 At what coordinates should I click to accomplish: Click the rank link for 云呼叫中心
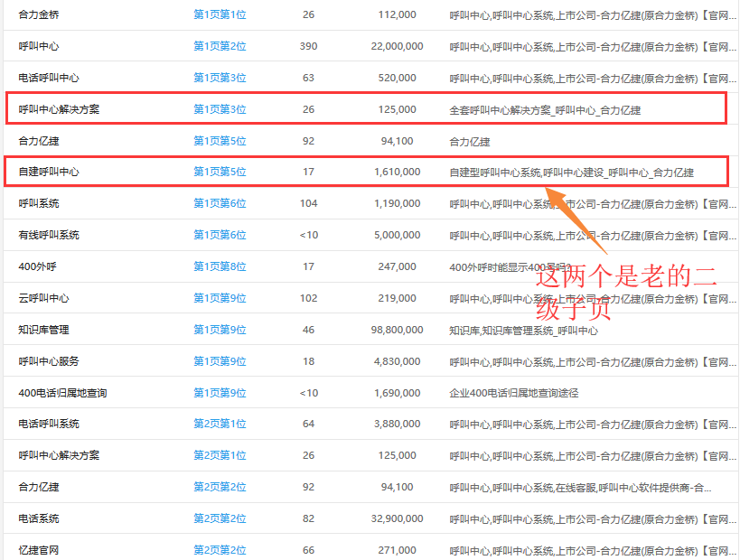coord(220,298)
